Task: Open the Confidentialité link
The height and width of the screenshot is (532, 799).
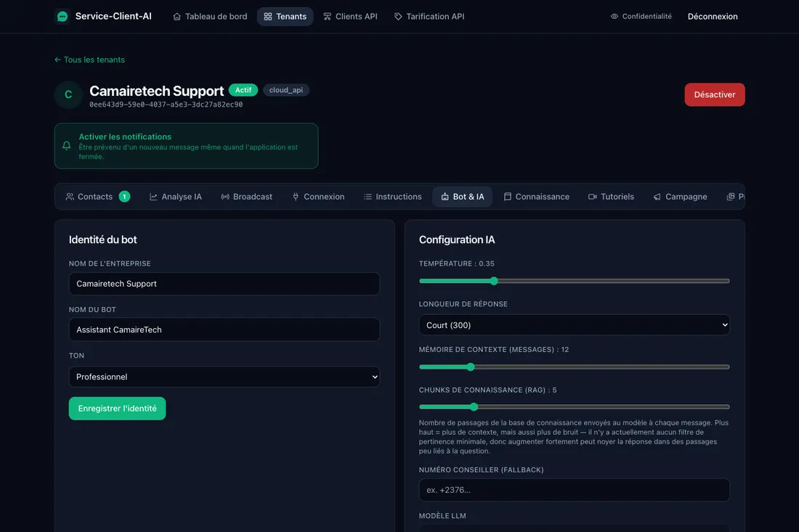Action: coord(641,16)
